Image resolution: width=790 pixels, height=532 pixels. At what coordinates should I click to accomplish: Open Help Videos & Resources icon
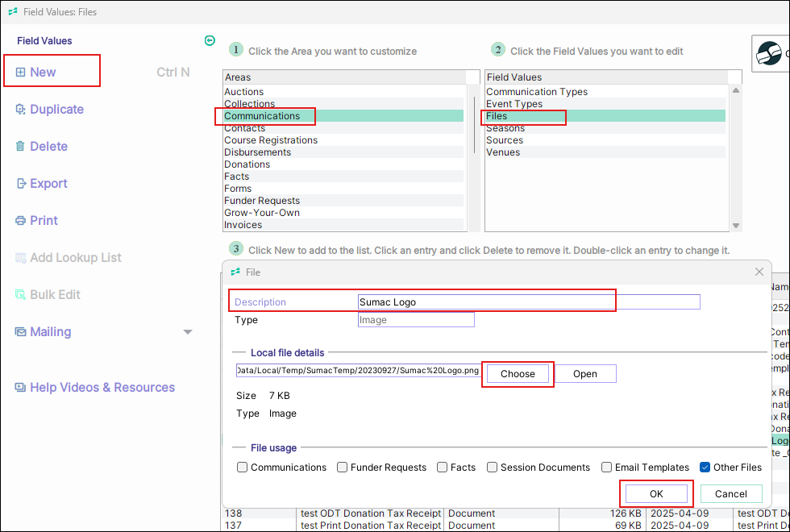pos(21,388)
